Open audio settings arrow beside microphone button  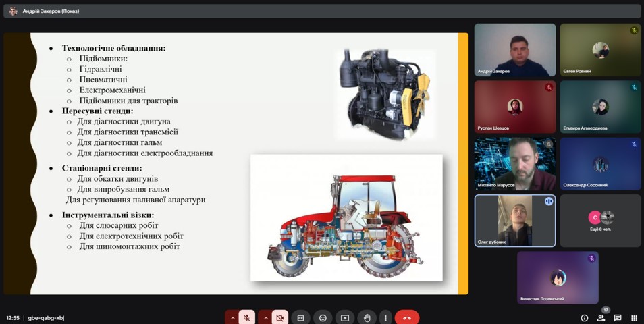pyautogui.click(x=232, y=317)
